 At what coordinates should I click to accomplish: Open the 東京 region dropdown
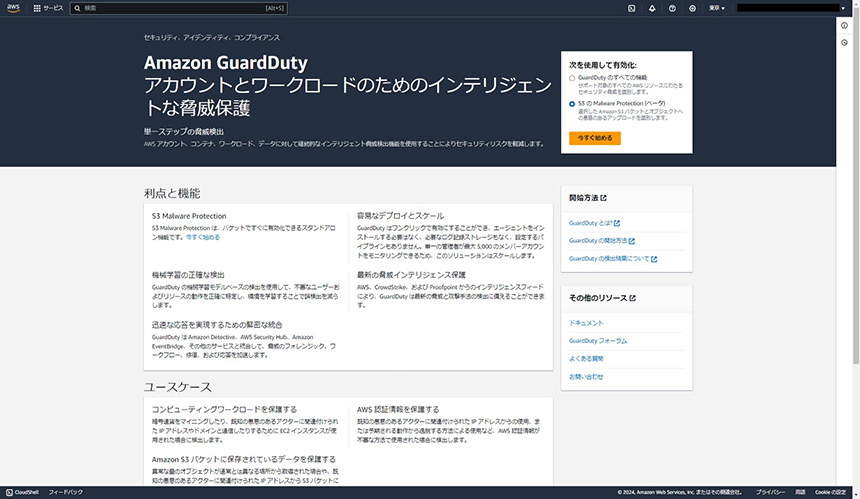tap(717, 8)
